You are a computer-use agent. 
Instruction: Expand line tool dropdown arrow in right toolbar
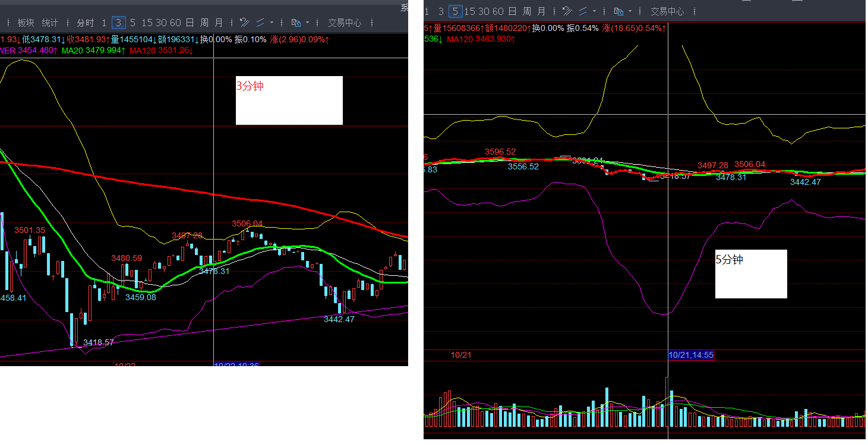594,11
